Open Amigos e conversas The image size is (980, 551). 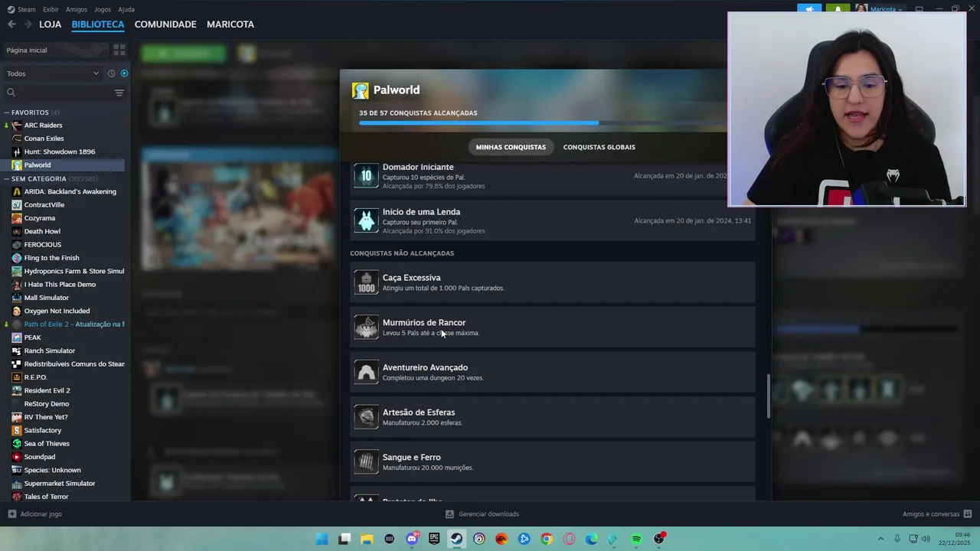(937, 514)
